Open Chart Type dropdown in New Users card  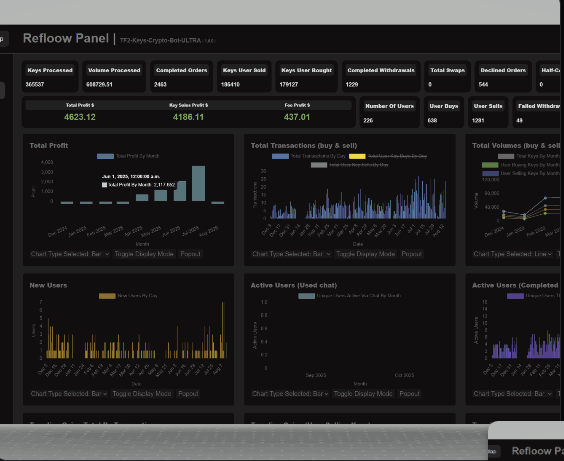click(69, 394)
